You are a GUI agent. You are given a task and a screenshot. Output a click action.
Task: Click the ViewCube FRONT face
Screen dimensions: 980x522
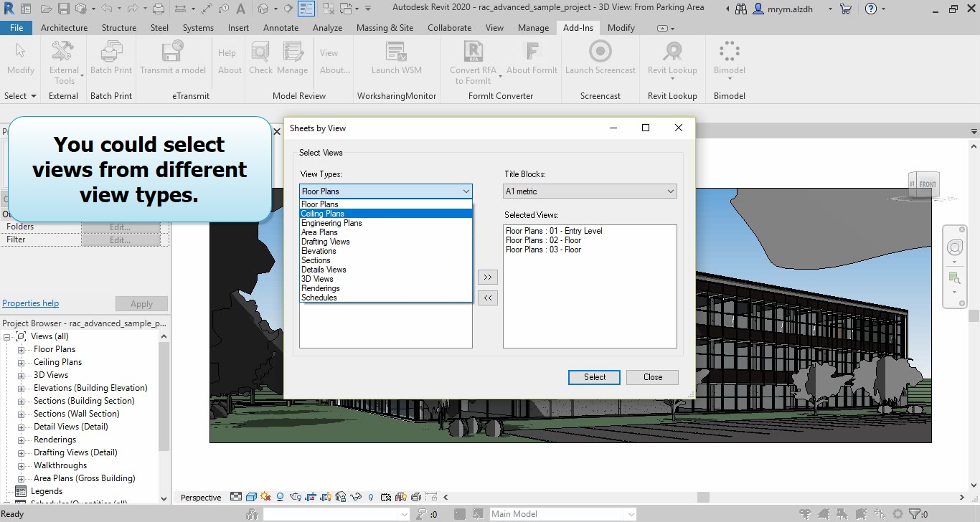[x=927, y=184]
